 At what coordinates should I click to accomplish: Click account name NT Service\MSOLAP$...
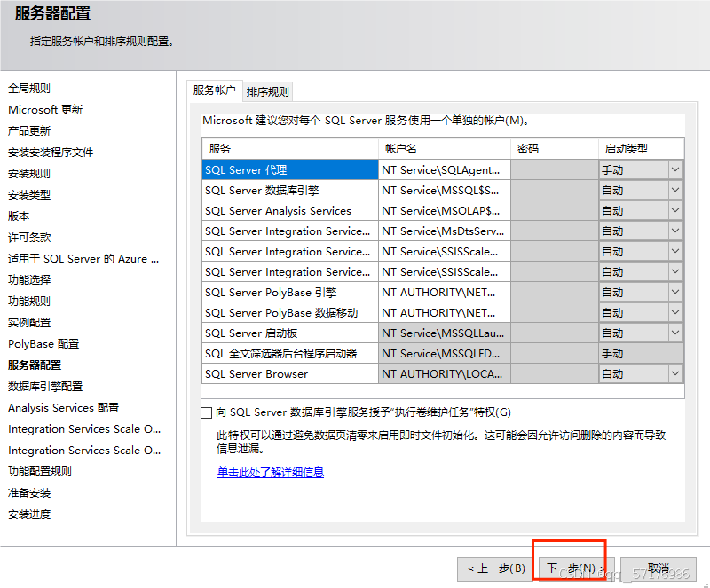pyautogui.click(x=445, y=210)
